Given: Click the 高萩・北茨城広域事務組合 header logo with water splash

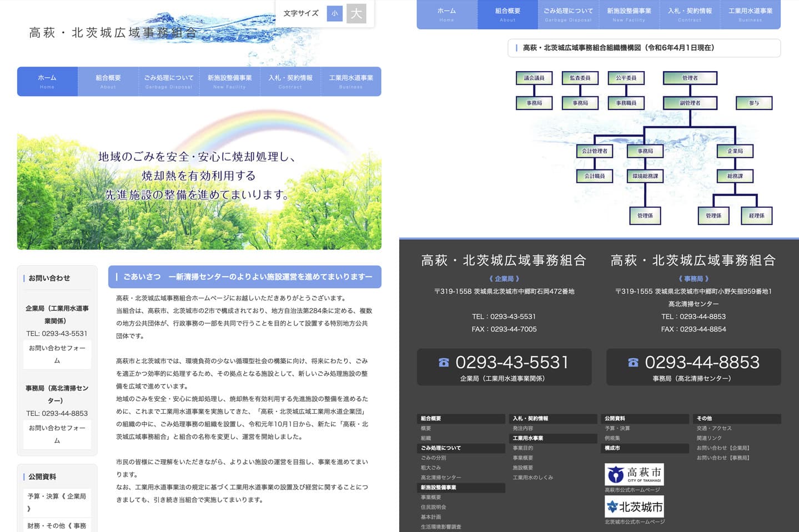Looking at the screenshot, I should pyautogui.click(x=113, y=33).
